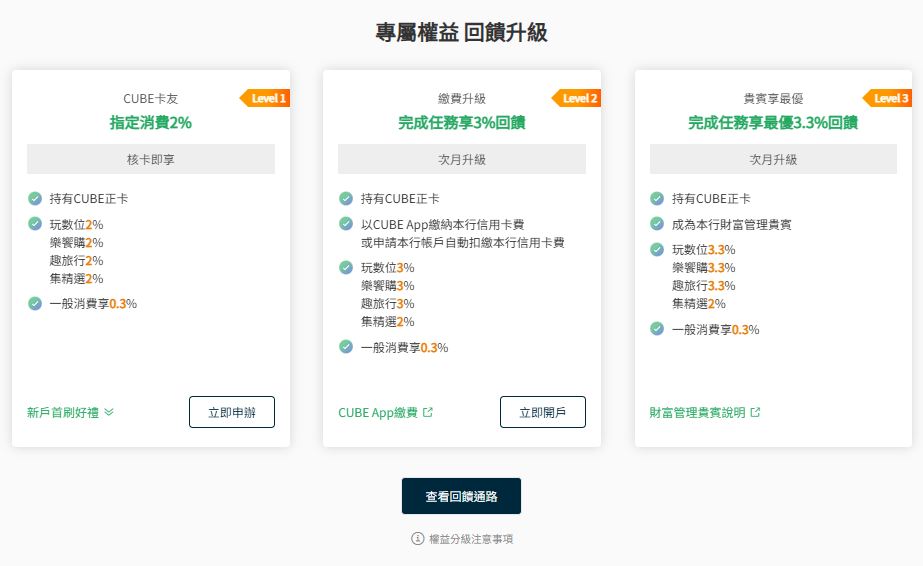Image resolution: width=923 pixels, height=566 pixels.
Task: Click check icon for 持有CUBE正卡 in Level 1 card
Action: tap(35, 198)
